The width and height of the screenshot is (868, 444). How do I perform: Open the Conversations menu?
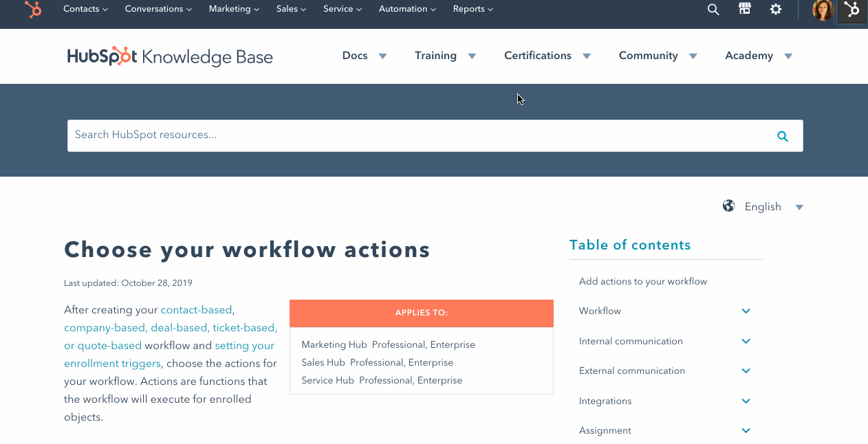(x=158, y=9)
